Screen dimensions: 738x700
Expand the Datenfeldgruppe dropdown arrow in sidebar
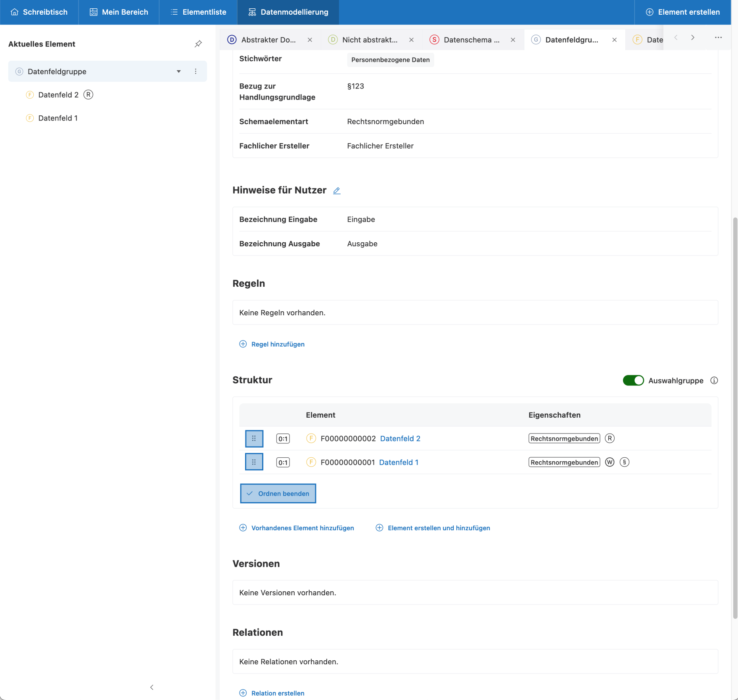coord(179,71)
